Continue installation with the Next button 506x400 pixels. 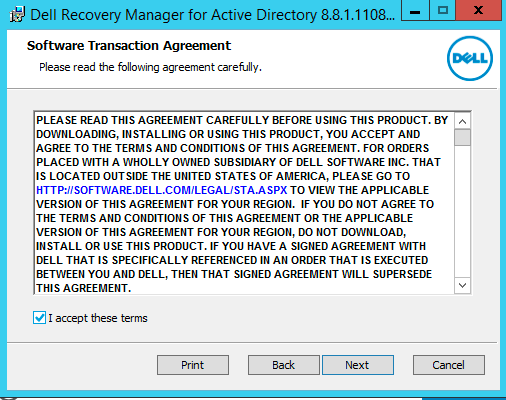coord(358,365)
